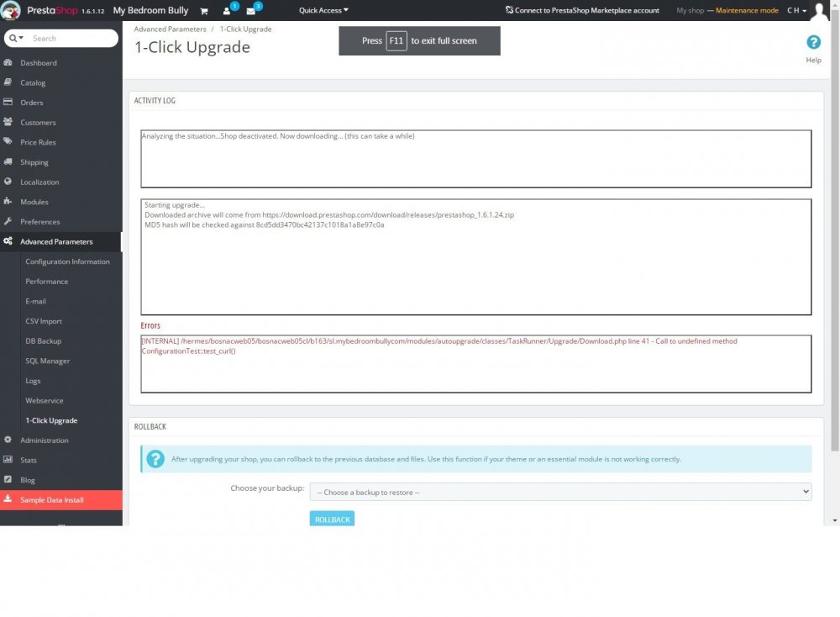Open the shopping cart orders icon
Viewport: 840px width, 617px height.
[x=204, y=11]
